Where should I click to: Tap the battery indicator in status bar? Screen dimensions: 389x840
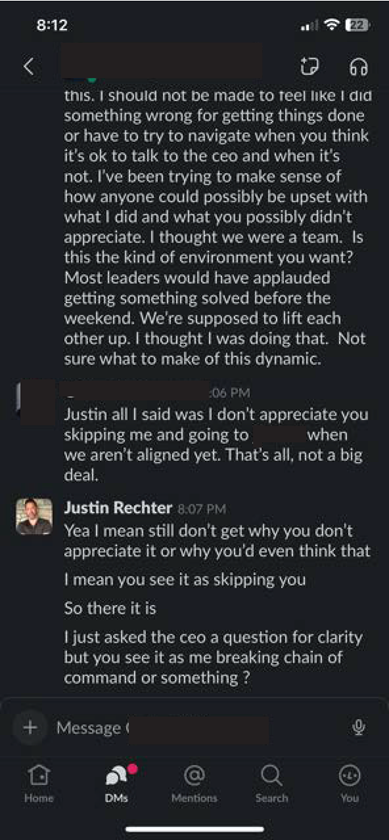point(357,25)
